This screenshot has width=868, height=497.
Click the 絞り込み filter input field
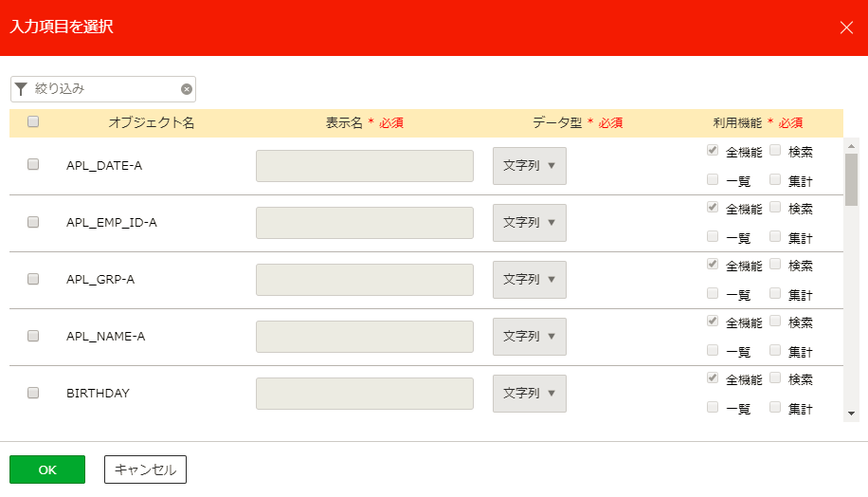coord(104,89)
